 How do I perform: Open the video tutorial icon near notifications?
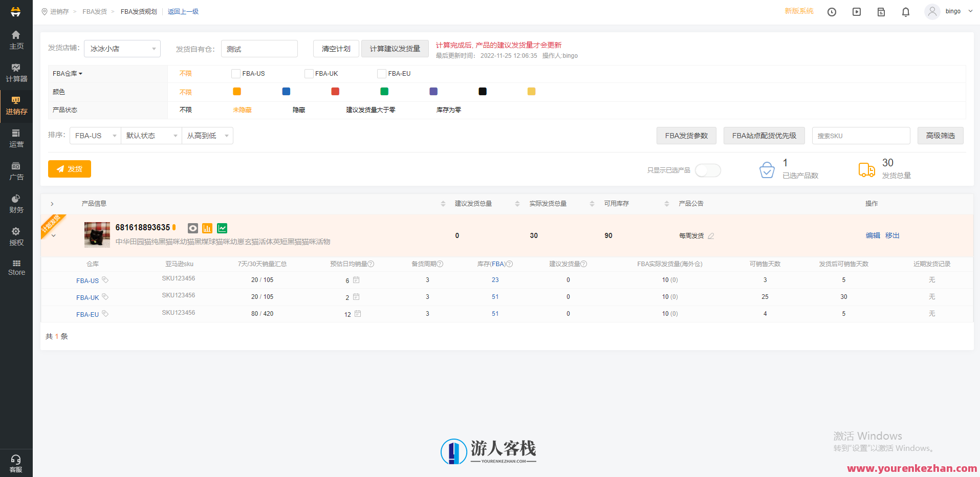[856, 11]
